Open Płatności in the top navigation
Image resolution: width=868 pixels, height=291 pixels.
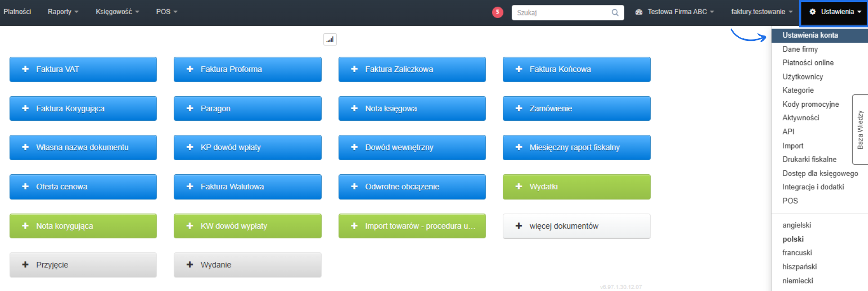(x=17, y=12)
